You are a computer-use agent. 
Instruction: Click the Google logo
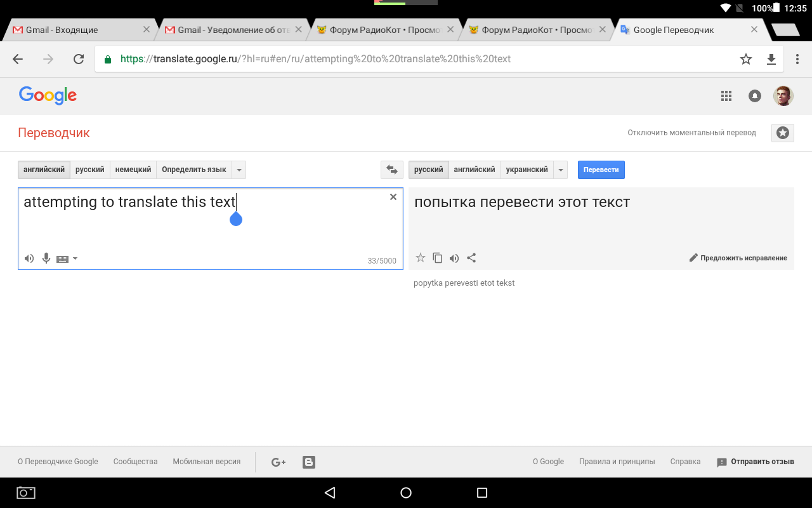pyautogui.click(x=48, y=95)
